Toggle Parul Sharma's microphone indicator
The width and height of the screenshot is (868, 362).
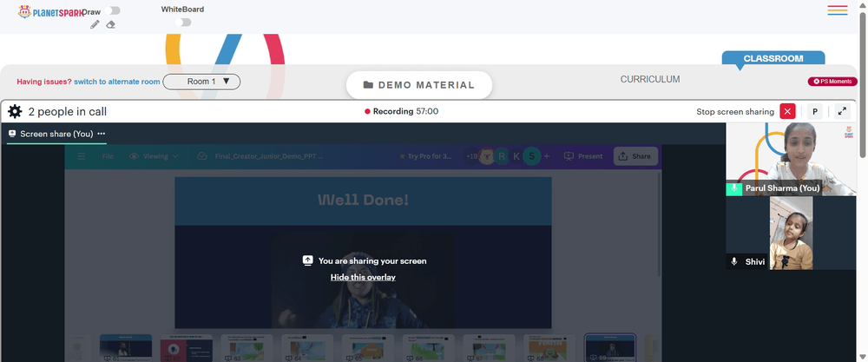pos(734,188)
